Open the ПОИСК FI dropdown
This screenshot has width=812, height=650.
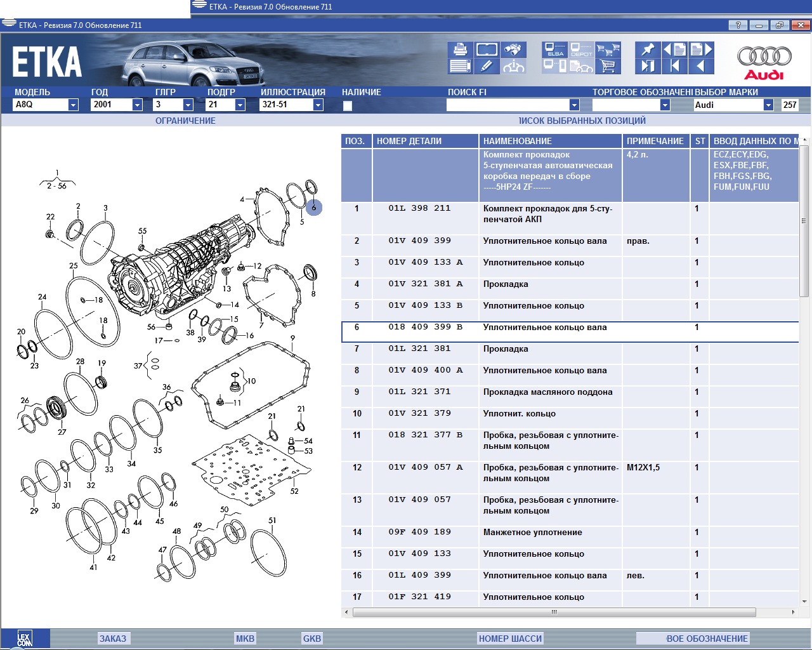574,105
